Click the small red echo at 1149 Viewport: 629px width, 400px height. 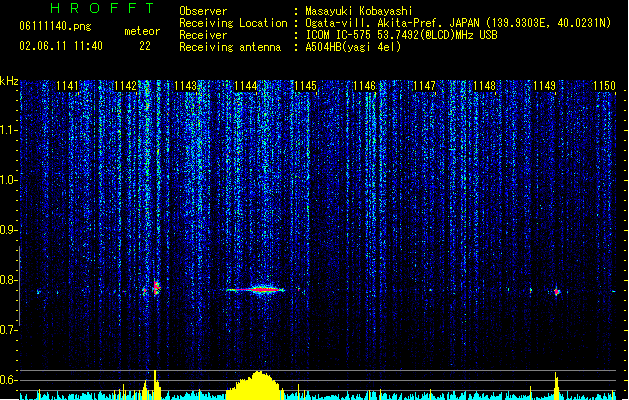click(x=556, y=292)
